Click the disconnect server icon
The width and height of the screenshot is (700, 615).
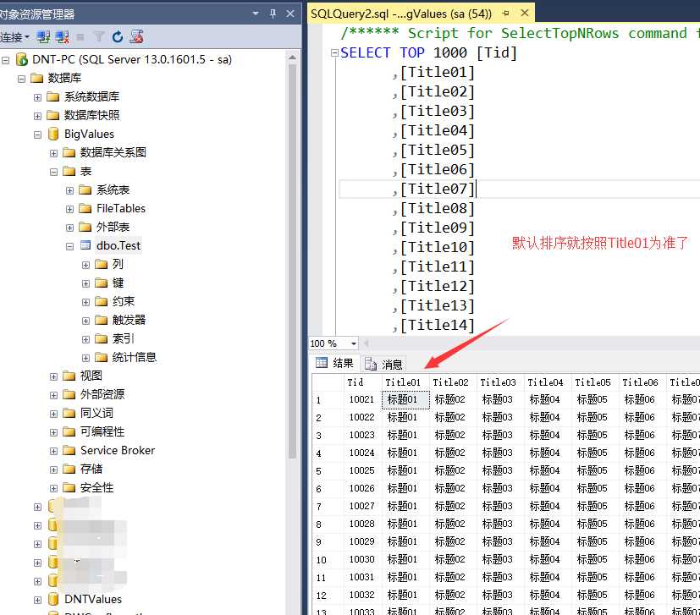(62, 37)
